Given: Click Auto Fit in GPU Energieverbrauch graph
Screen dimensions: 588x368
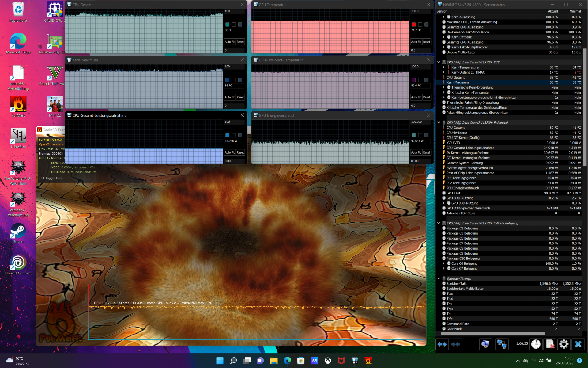Looking at the screenshot, I should click(x=416, y=152).
